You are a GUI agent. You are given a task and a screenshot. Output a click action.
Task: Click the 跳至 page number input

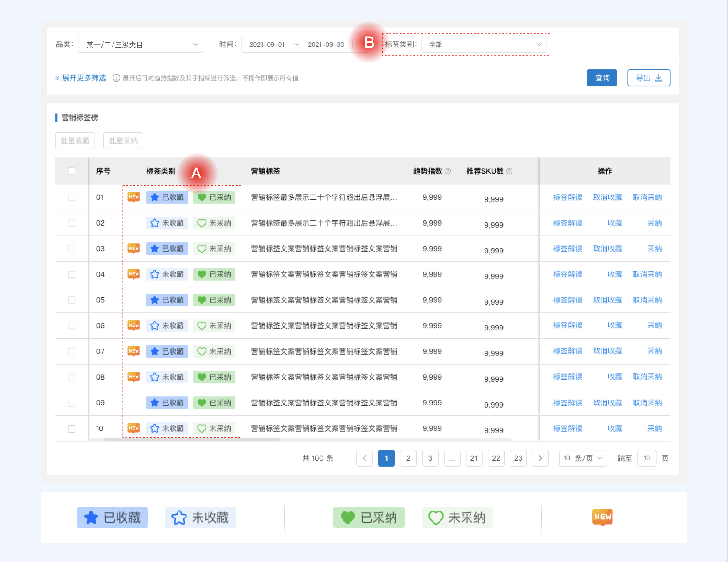[x=646, y=458]
